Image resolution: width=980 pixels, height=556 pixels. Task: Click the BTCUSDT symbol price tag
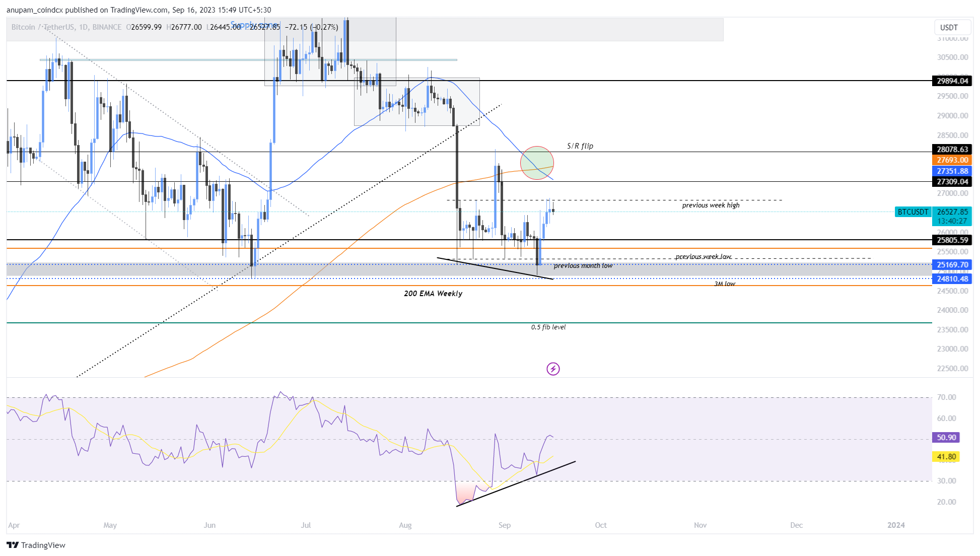[913, 212]
